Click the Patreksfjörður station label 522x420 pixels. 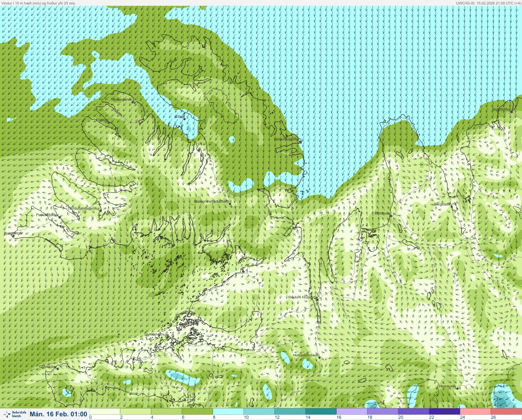coord(47,214)
